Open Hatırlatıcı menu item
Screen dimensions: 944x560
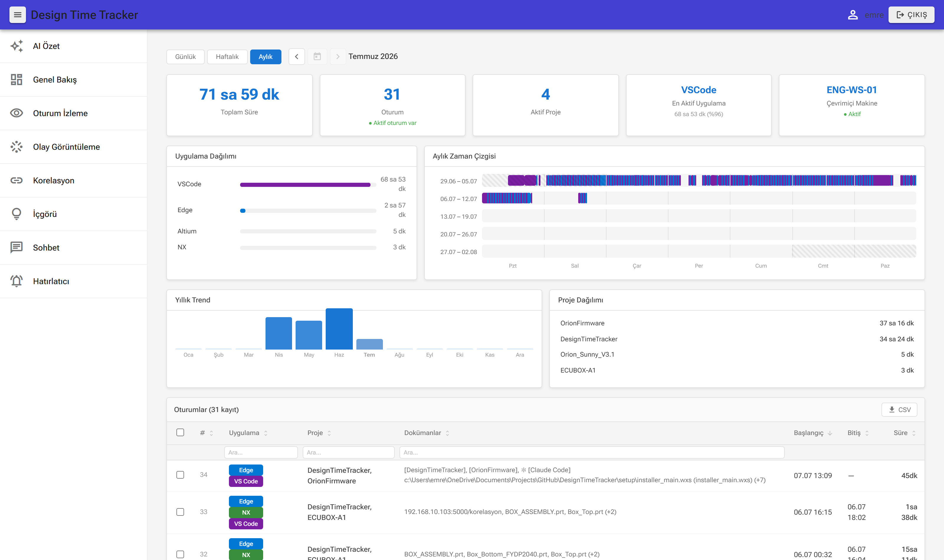tap(73, 281)
